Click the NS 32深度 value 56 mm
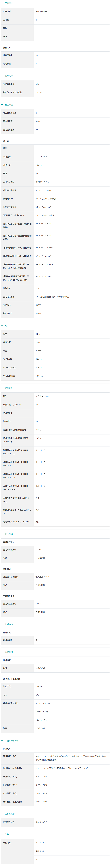The image size is (110, 868). click(39, 359)
